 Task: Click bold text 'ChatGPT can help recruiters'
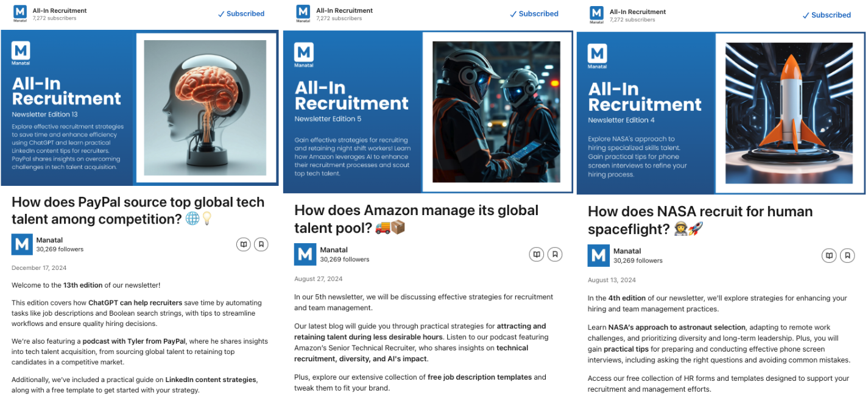(x=135, y=303)
